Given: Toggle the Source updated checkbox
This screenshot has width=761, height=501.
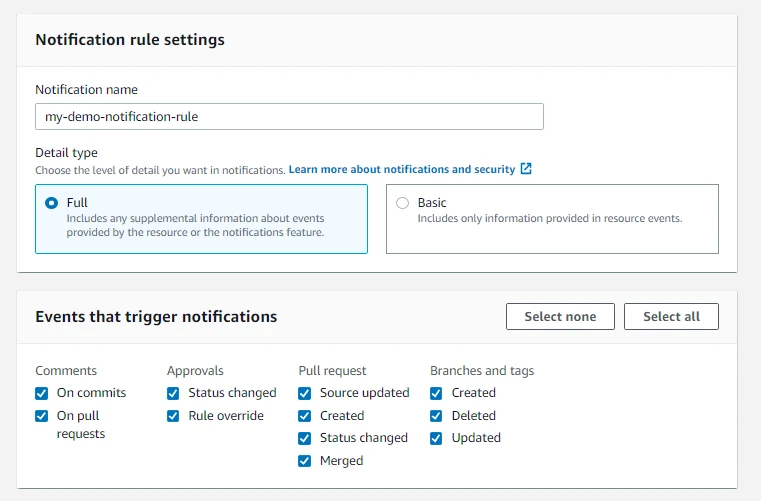Looking at the screenshot, I should (x=305, y=393).
